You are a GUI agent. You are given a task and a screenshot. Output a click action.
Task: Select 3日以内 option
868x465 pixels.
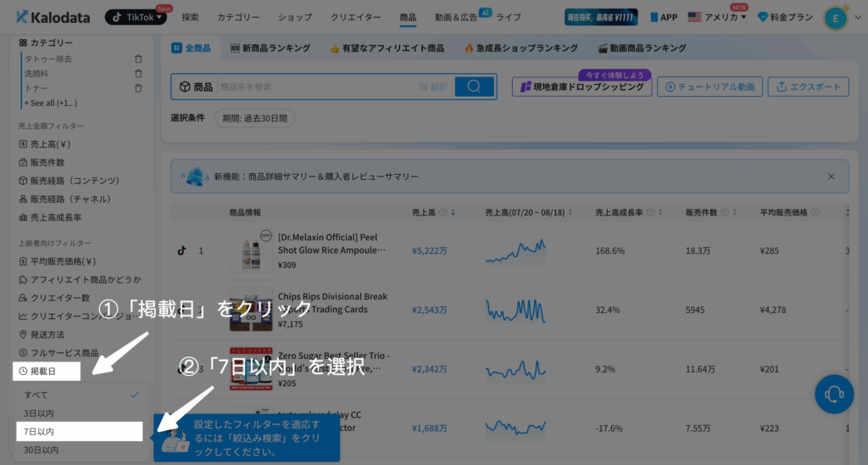point(81,413)
